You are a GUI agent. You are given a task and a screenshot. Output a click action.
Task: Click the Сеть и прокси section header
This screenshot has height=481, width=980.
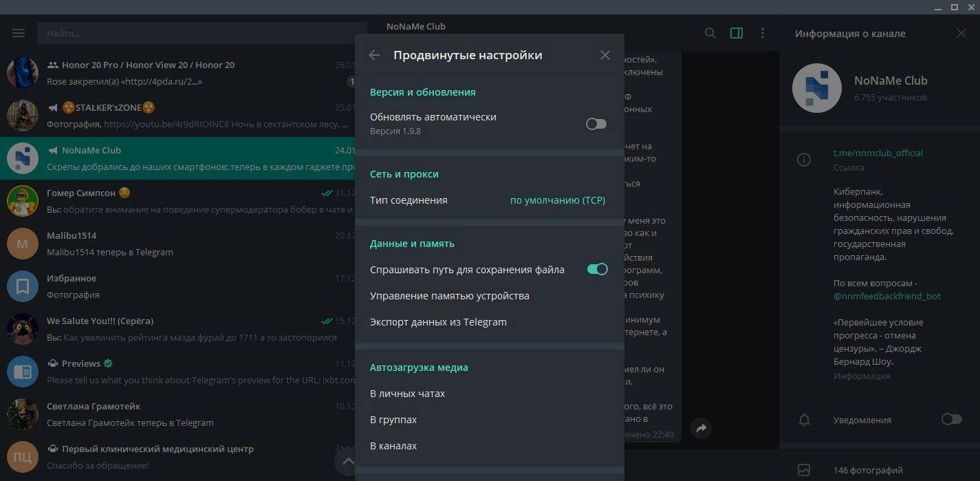pos(404,174)
